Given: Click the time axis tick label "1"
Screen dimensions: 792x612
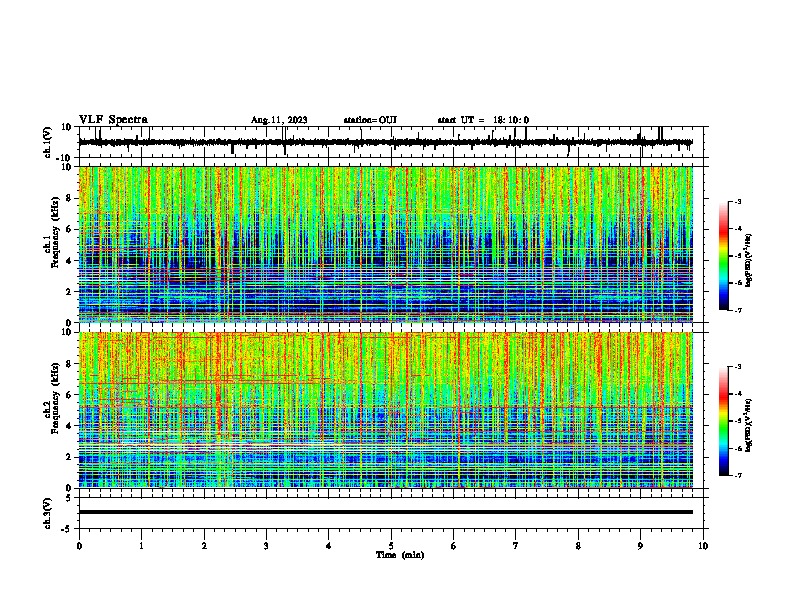Looking at the screenshot, I should tap(142, 546).
